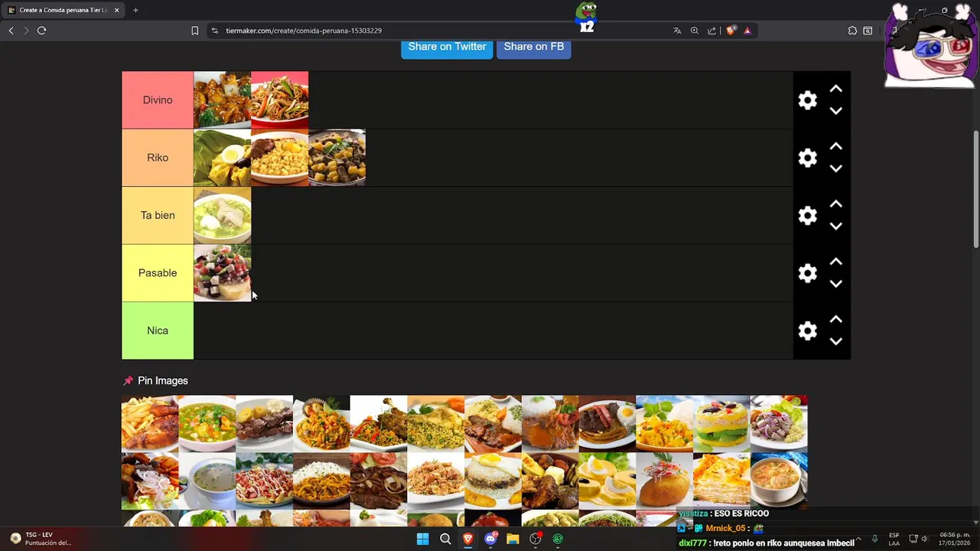Select the olive and cheese salad in Pasable
The height and width of the screenshot is (551, 980).
pos(223,273)
